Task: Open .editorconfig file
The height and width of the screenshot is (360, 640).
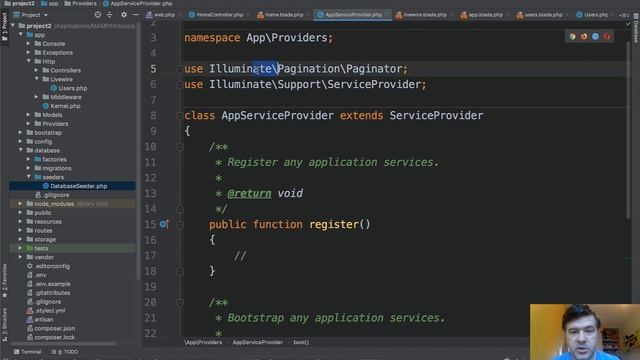Action: [x=52, y=266]
